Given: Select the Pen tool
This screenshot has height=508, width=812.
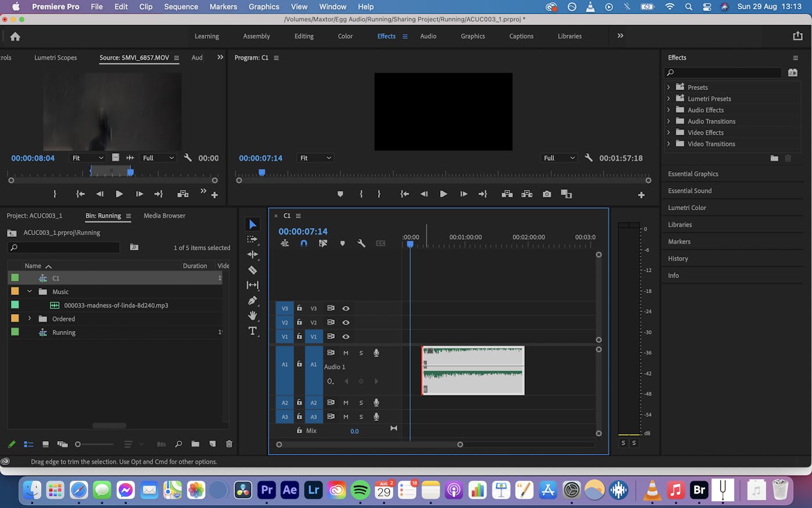Looking at the screenshot, I should click(x=252, y=300).
